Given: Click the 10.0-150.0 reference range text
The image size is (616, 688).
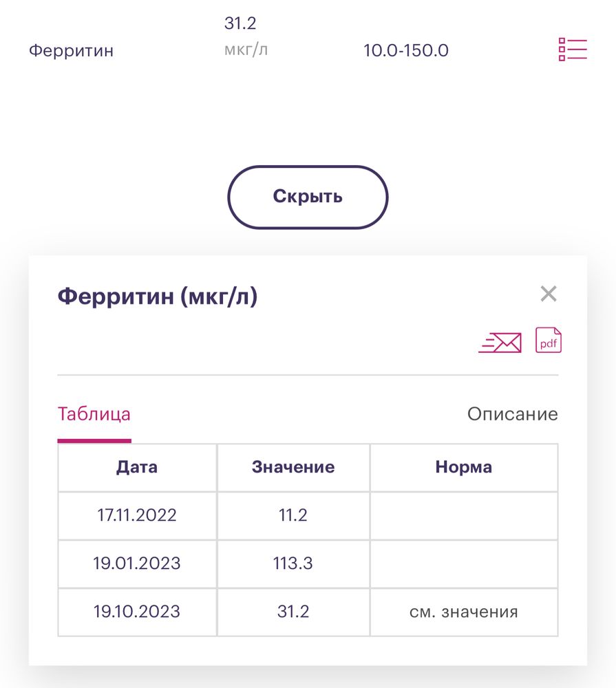Looking at the screenshot, I should pyautogui.click(x=405, y=50).
